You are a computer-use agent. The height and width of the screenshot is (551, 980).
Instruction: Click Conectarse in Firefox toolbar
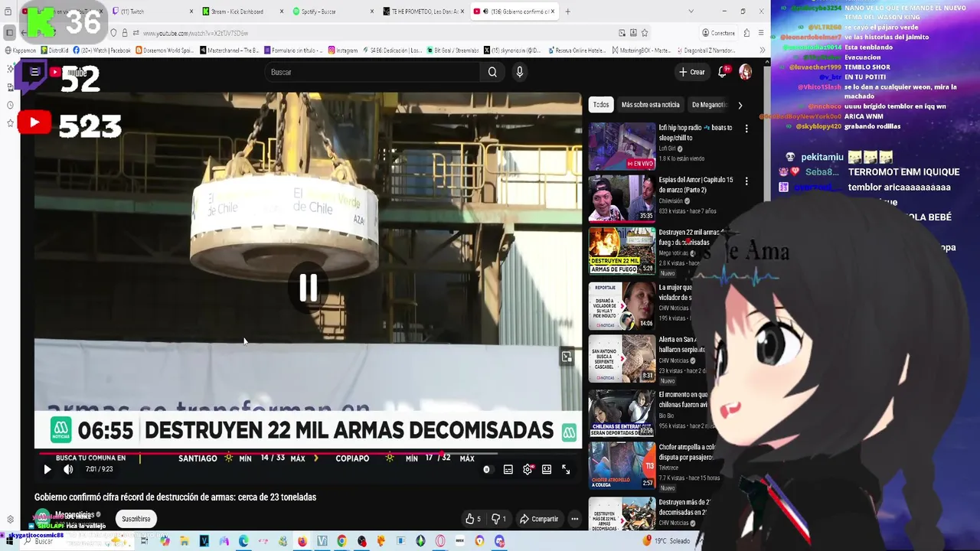pyautogui.click(x=718, y=33)
